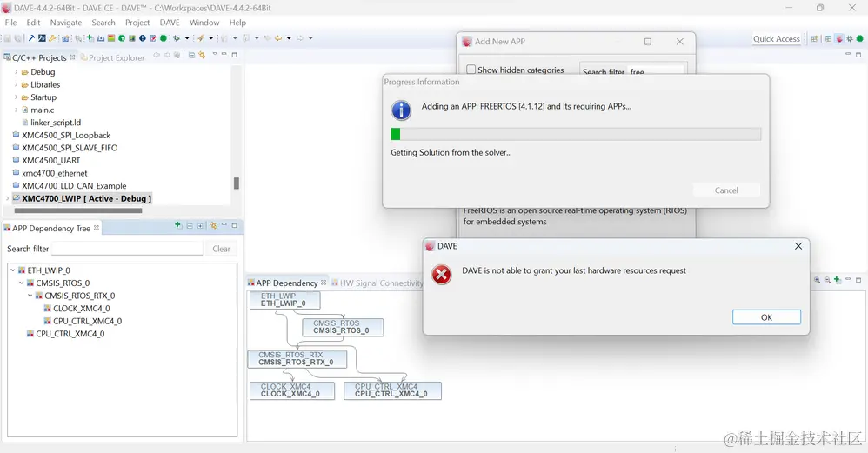Expand the Libraries folder
Screen dimensions: 868x453
[x=16, y=84]
